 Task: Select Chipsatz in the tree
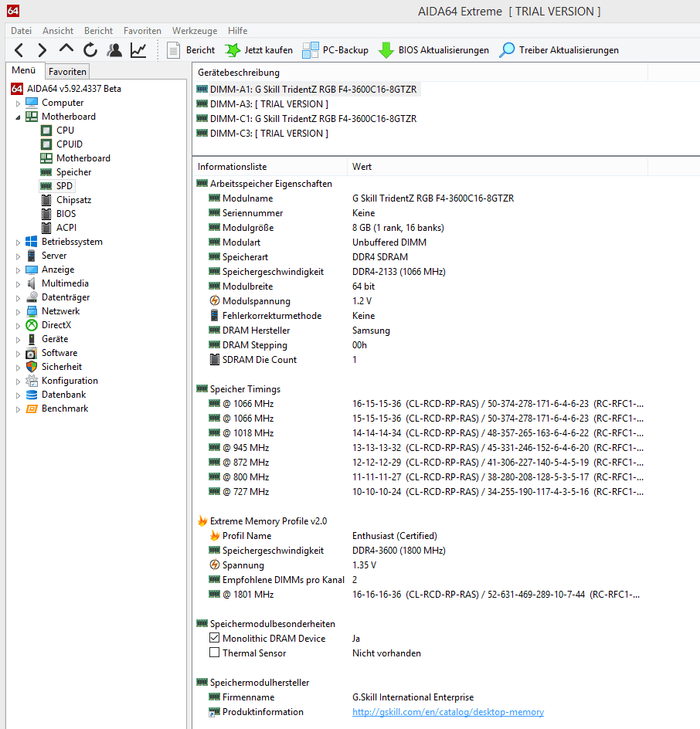point(66,200)
